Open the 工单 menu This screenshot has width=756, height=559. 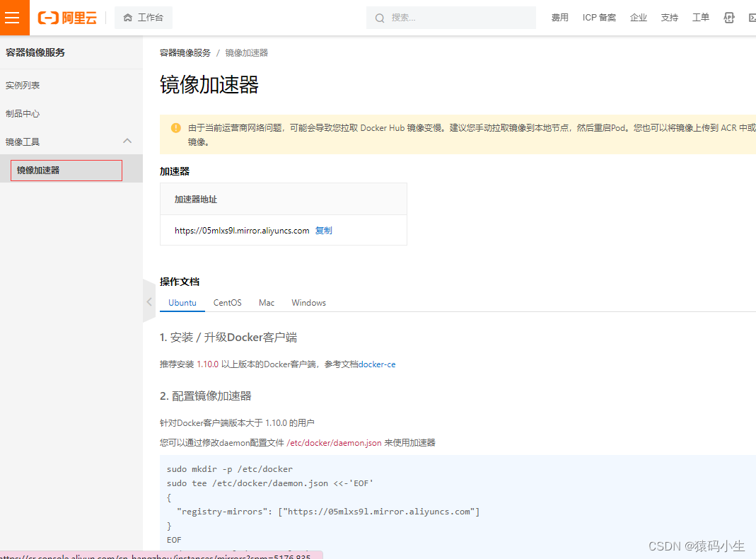pos(701,18)
